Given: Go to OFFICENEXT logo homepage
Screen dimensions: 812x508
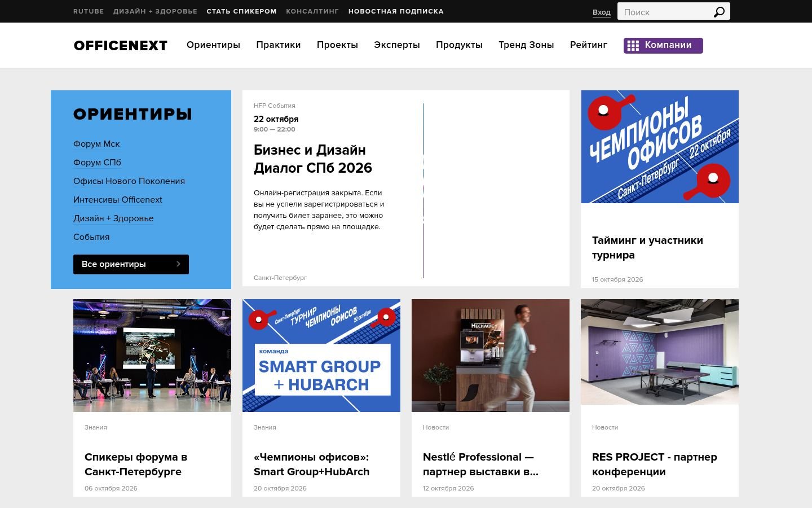Looking at the screenshot, I should pos(121,46).
